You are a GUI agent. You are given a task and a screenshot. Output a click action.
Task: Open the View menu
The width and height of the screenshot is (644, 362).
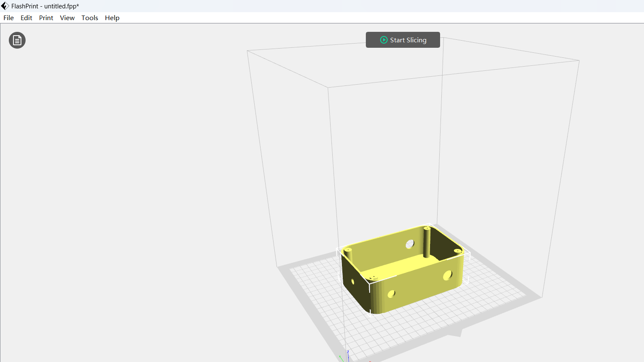tap(67, 18)
